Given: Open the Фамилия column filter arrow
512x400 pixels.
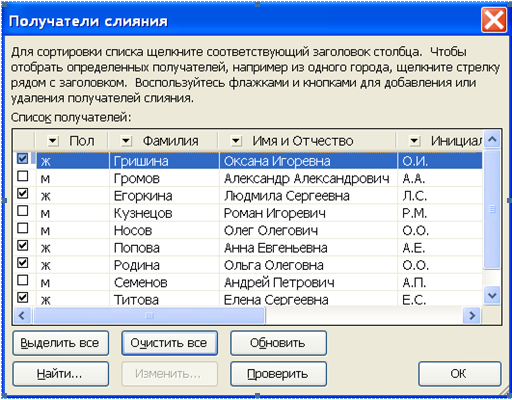Looking at the screenshot, I should coord(126,141).
